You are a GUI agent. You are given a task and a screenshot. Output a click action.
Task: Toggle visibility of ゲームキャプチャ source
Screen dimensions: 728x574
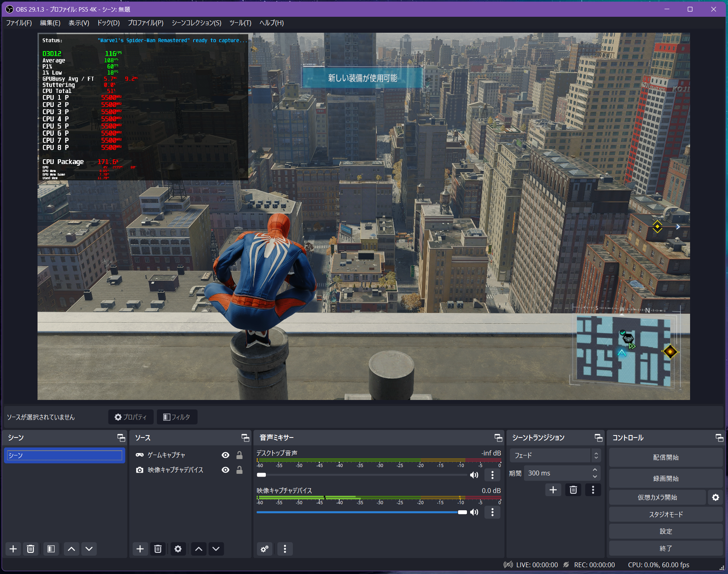(226, 455)
